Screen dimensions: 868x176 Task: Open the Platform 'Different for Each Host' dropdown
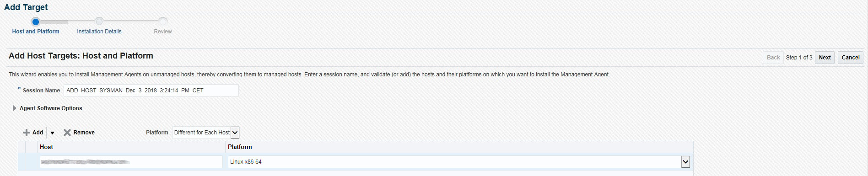[x=206, y=133]
